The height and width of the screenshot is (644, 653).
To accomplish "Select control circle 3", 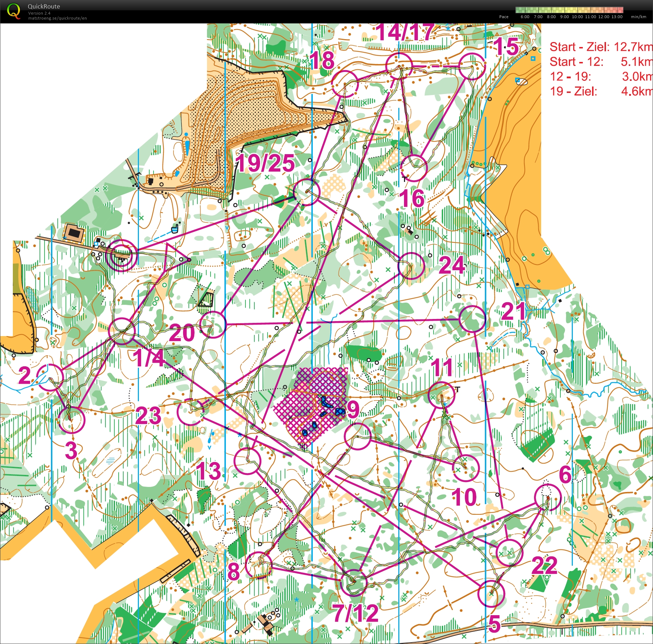I will coord(72,420).
